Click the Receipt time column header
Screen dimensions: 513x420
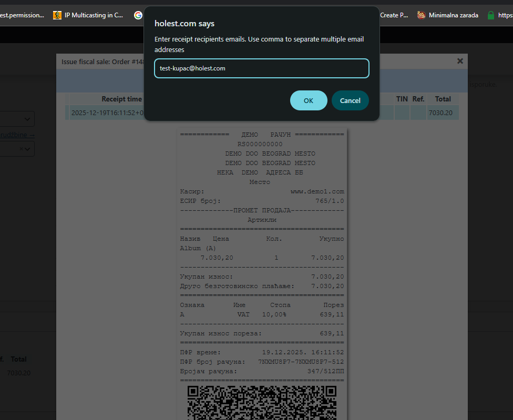click(121, 99)
